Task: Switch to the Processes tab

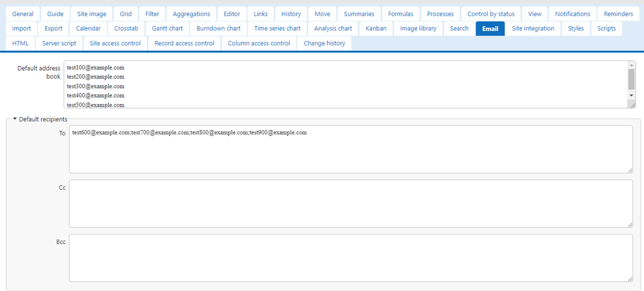Action: (x=440, y=14)
